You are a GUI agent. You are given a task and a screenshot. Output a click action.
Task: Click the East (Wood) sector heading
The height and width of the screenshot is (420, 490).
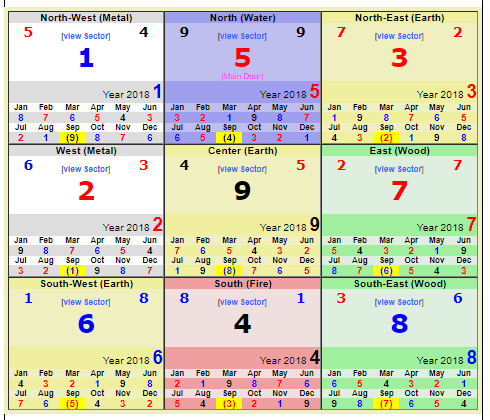point(400,151)
